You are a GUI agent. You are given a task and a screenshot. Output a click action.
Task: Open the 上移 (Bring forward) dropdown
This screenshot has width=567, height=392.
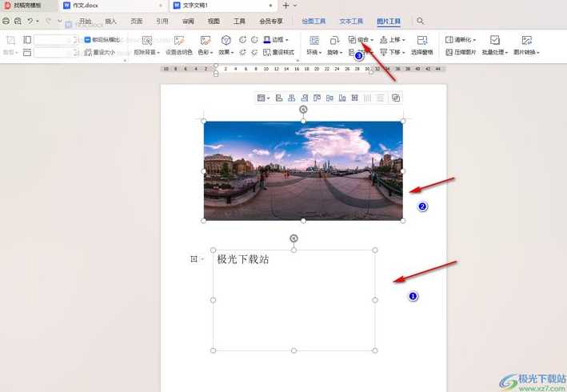(x=393, y=40)
